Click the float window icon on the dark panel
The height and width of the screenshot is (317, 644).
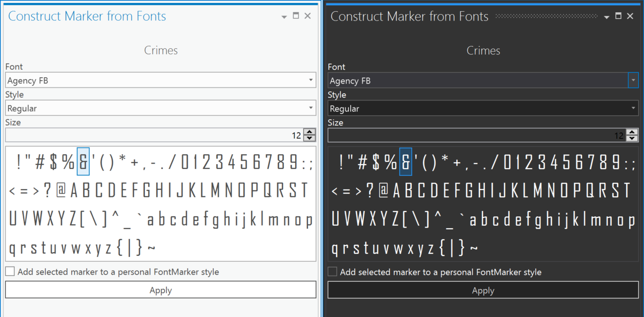pyautogui.click(x=618, y=16)
